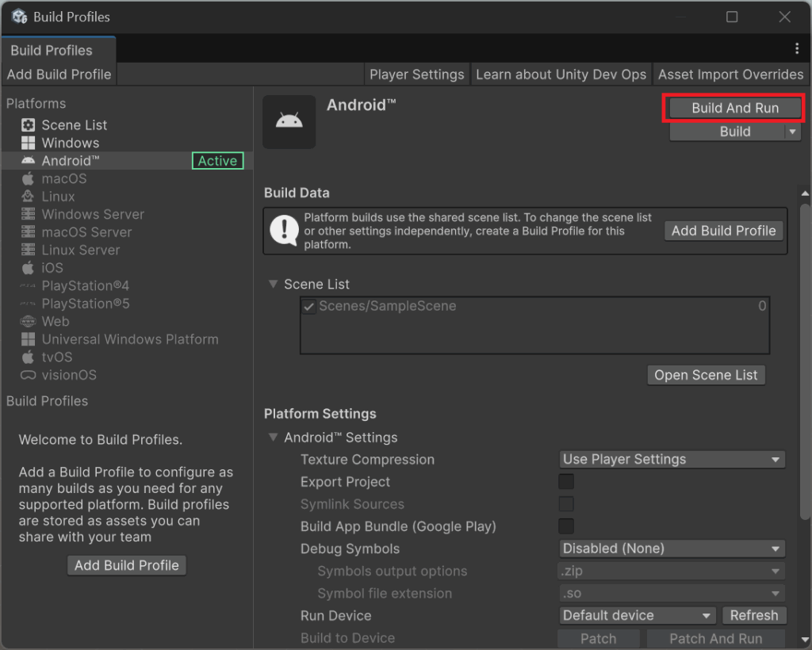Screen dimensions: 812x650
Task: Click the iOS apple icon
Action: click(x=28, y=268)
